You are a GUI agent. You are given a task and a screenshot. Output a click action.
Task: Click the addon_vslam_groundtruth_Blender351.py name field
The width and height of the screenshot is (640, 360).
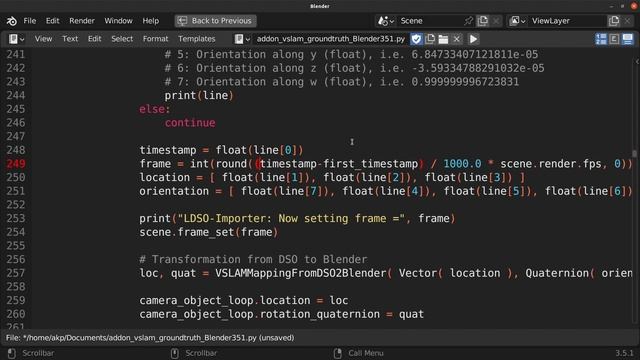[x=331, y=39]
